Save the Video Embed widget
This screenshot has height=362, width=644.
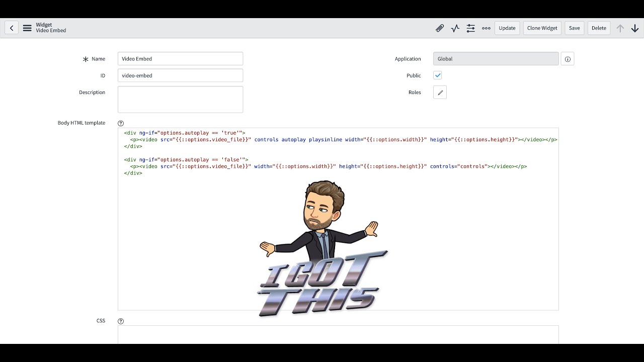(574, 28)
